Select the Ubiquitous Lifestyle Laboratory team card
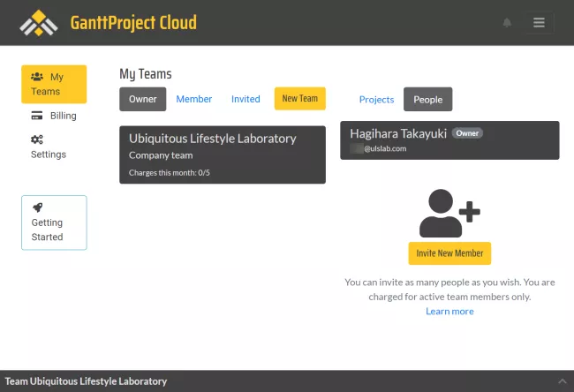Image resolution: width=574 pixels, height=392 pixels. click(x=223, y=155)
